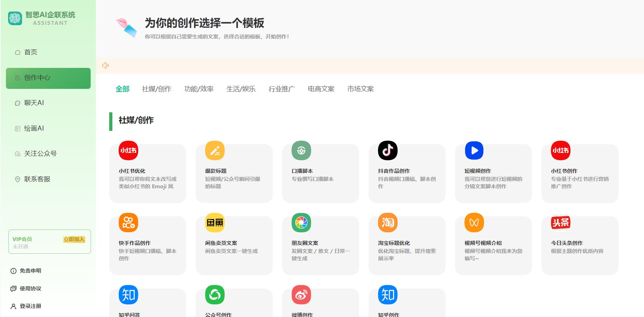This screenshot has height=317, width=644.
Task: Click the 登录注册 link
Action: coord(30,306)
